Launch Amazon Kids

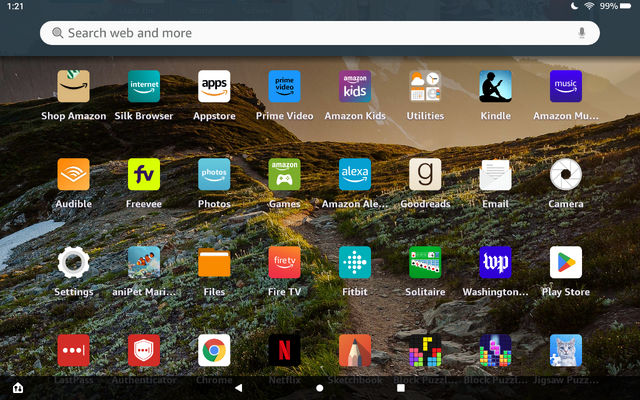tap(355, 86)
